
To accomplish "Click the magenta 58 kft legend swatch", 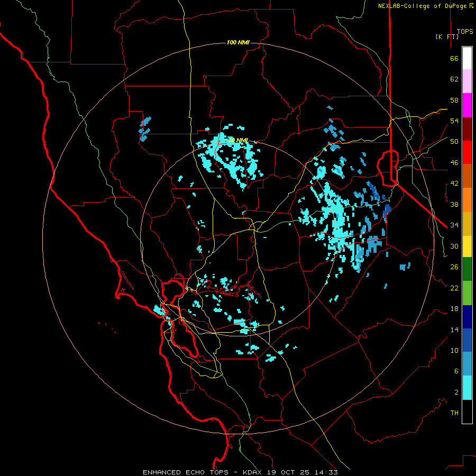I will tap(467, 105).
